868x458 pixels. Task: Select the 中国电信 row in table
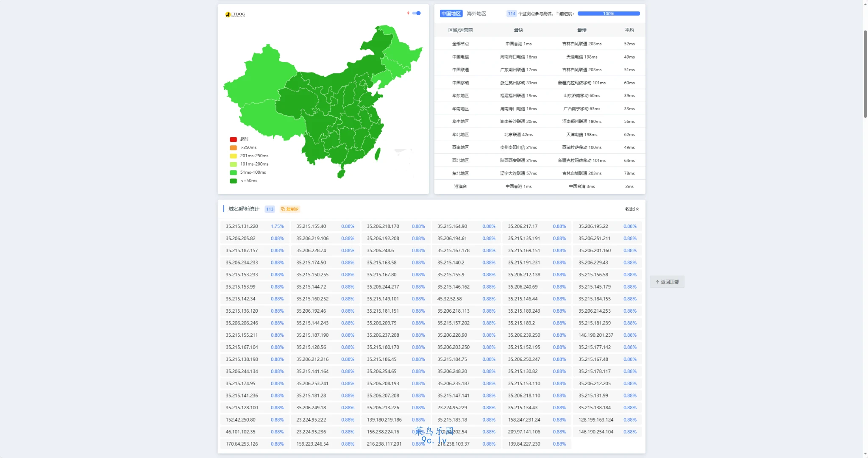click(460, 57)
